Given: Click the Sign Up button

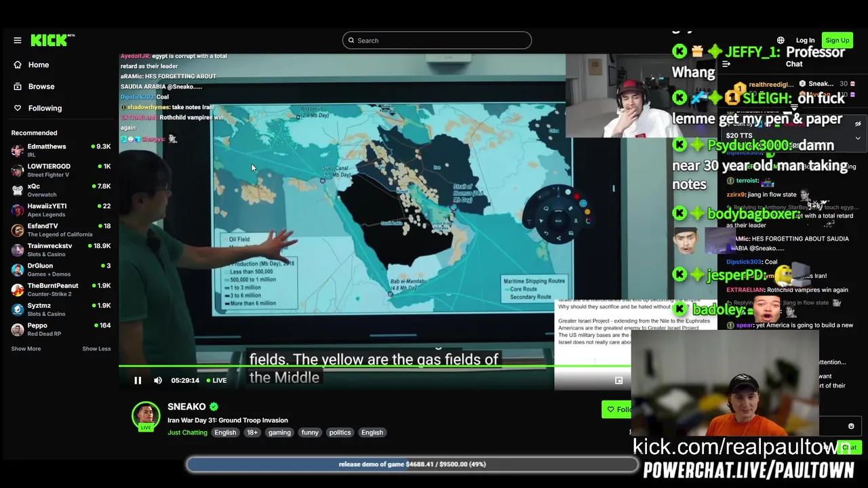Looking at the screenshot, I should pyautogui.click(x=837, y=41).
